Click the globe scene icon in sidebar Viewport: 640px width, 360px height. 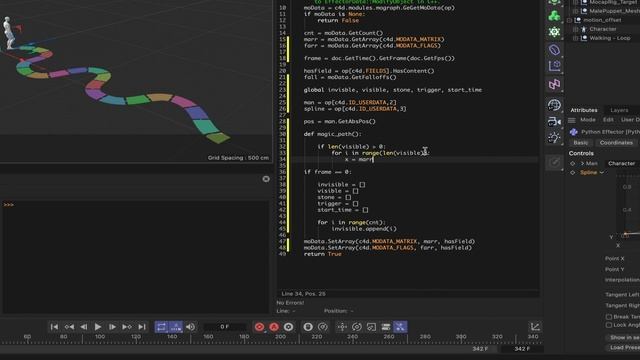click(554, 105)
